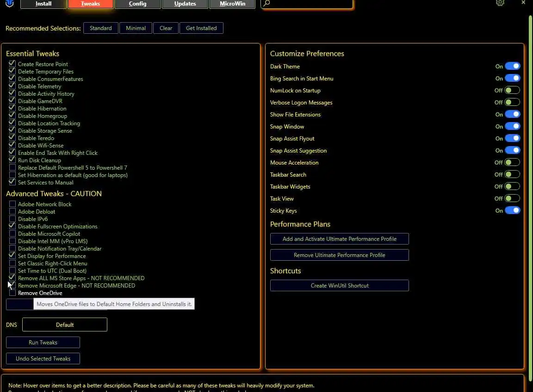This screenshot has width=533, height=392.
Task: Uncheck Set Services to Manual
Action: [x=12, y=183]
